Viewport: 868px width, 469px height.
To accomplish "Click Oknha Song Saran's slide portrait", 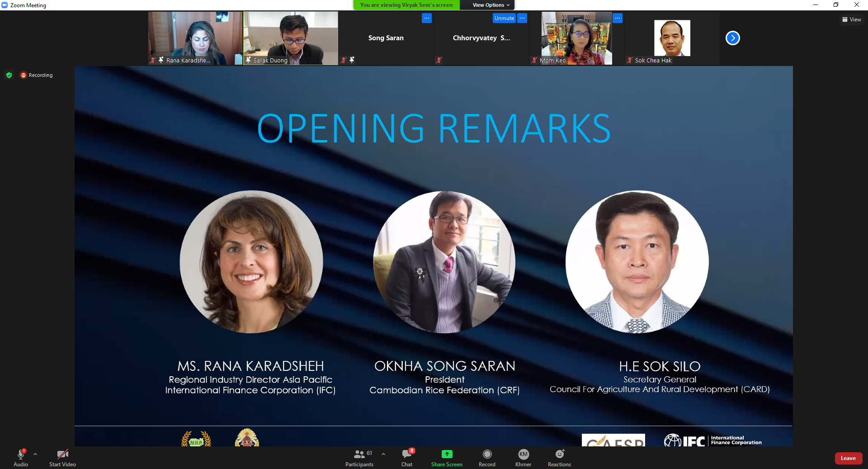I will [444, 262].
